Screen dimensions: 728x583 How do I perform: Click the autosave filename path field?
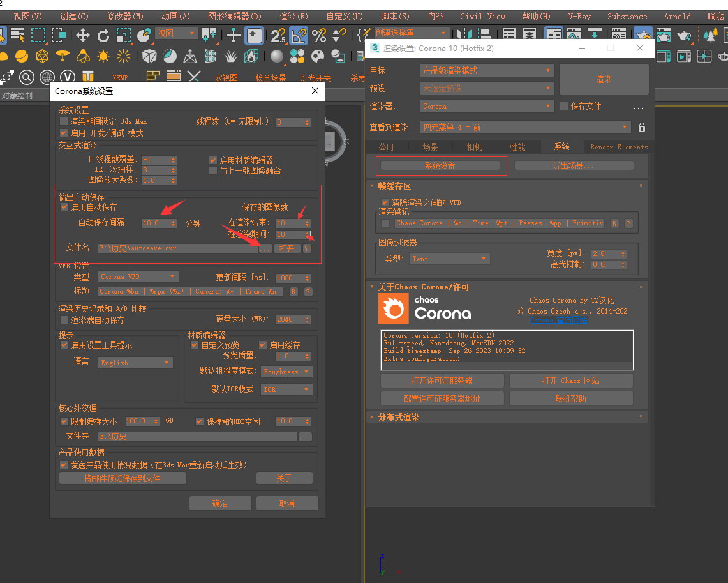click(x=178, y=248)
